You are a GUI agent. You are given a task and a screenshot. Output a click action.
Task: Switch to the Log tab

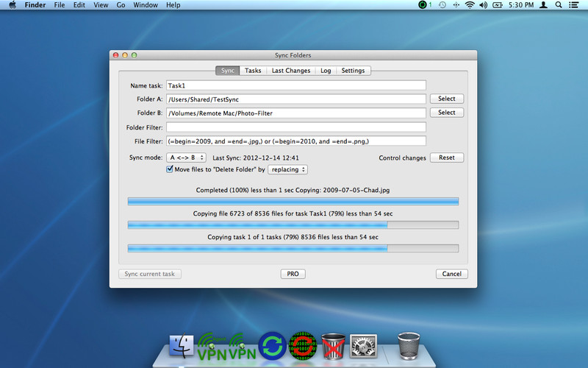point(326,71)
